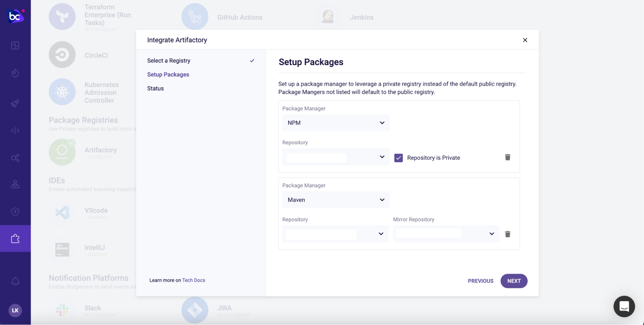This screenshot has width=644, height=325.
Task: Open the Mirror Repository dropdown
Action: [446, 234]
